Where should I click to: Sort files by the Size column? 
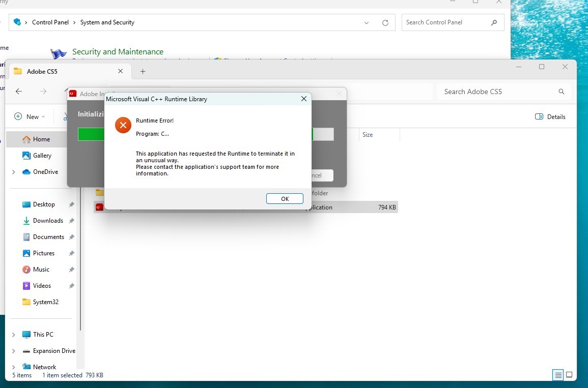(x=379, y=134)
